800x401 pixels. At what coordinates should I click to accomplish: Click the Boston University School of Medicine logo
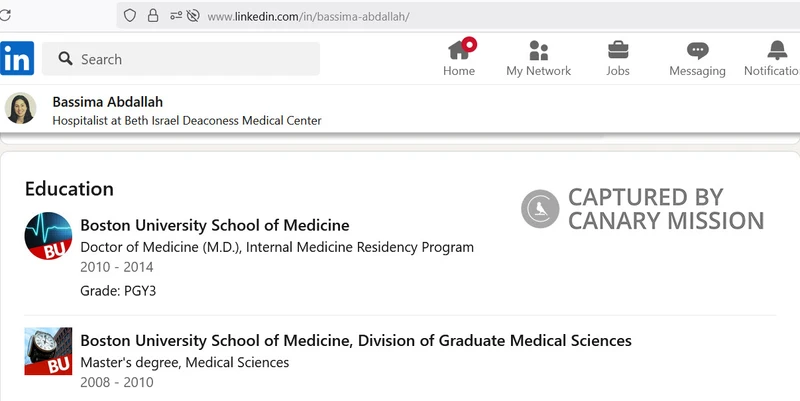pyautogui.click(x=48, y=237)
